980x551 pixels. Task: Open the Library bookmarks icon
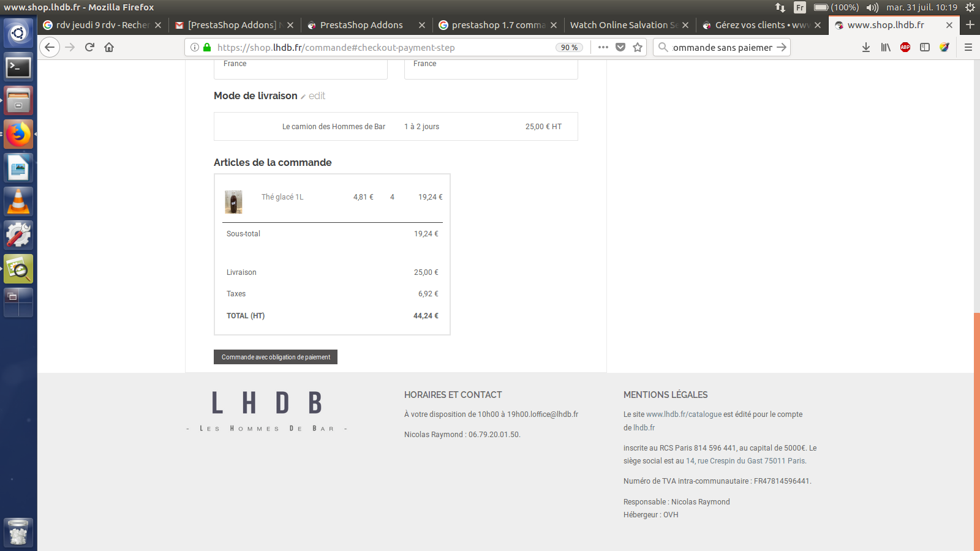point(886,47)
